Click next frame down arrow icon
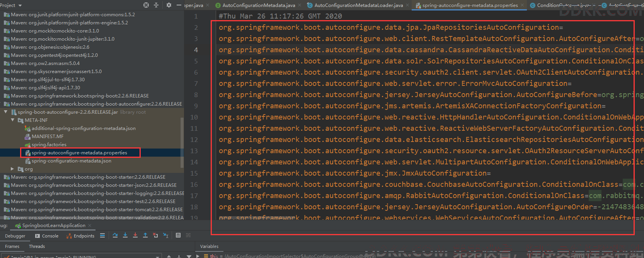 click(x=179, y=256)
